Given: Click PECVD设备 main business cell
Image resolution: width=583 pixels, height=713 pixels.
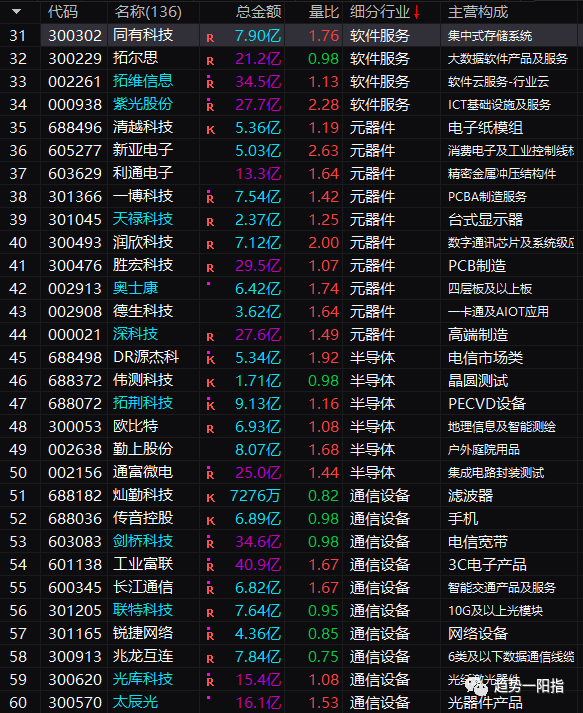Looking at the screenshot, I should coord(487,403).
